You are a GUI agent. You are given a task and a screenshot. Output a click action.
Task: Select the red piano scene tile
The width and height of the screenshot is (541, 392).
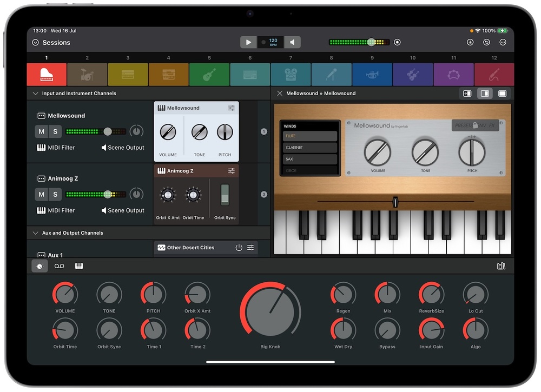coord(47,75)
